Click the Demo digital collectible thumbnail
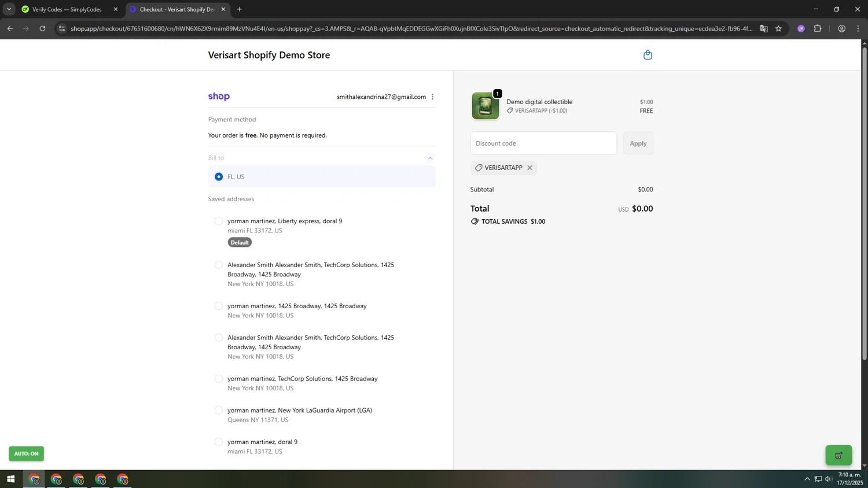868x488 pixels. (x=485, y=106)
